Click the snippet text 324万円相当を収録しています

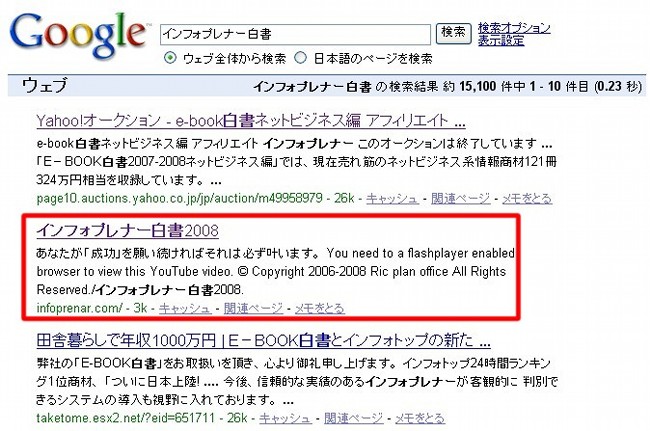120,180
